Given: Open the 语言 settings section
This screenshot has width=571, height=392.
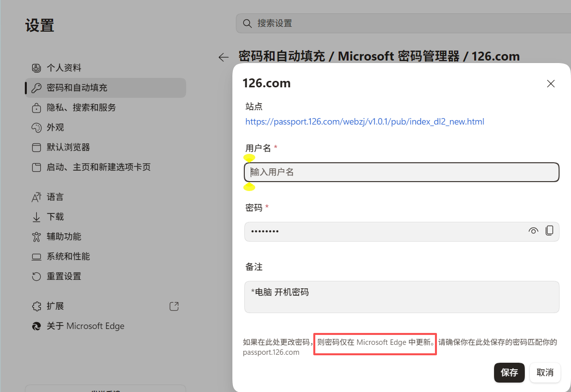Looking at the screenshot, I should pos(105,197).
